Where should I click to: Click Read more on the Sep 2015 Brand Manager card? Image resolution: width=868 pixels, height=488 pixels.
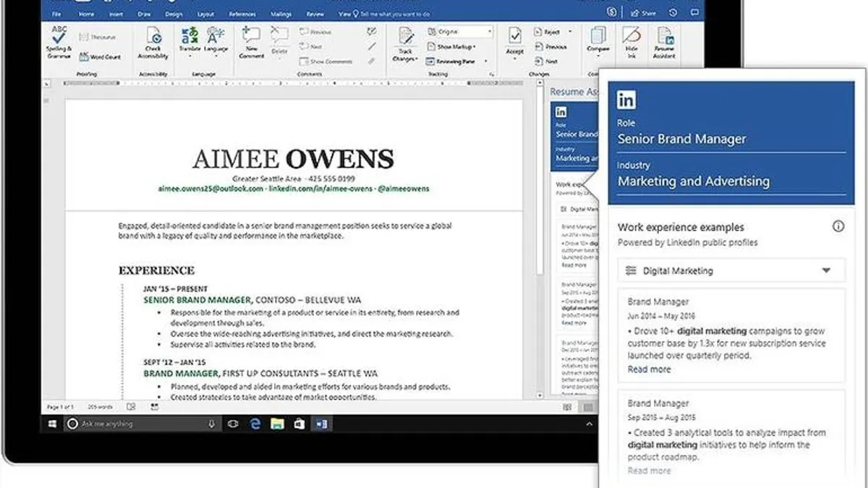[x=649, y=471]
